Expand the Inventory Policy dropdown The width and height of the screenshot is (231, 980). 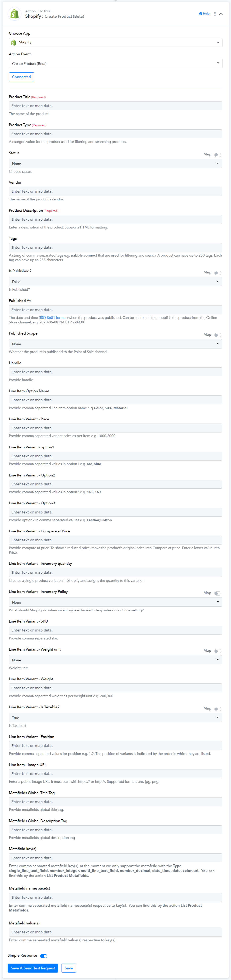pos(115,602)
